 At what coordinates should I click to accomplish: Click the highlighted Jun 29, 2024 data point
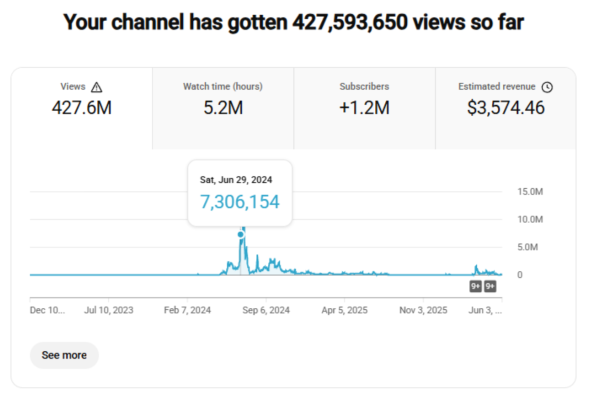[x=240, y=234]
